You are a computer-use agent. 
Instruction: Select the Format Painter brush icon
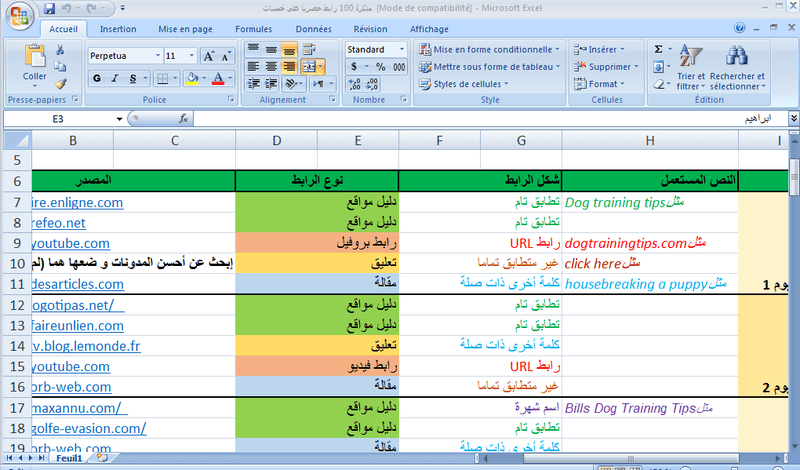[x=60, y=85]
